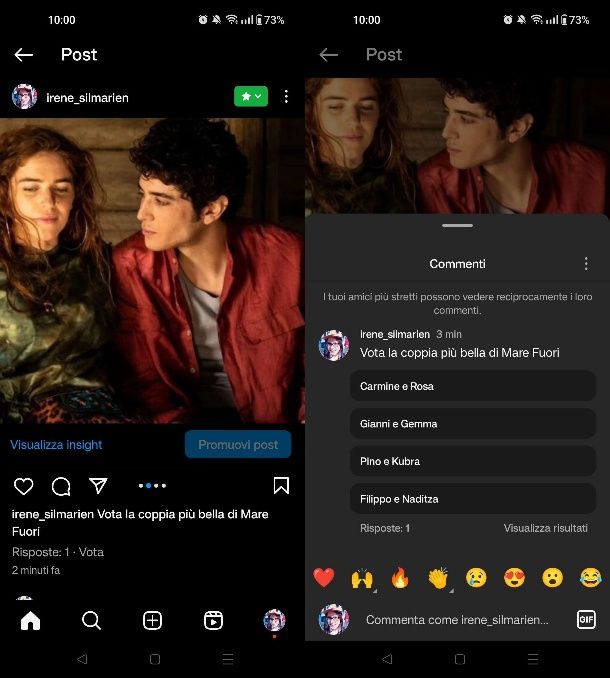The image size is (610, 678).
Task: Open the three-dot menu in Commenti header
Action: tap(586, 264)
